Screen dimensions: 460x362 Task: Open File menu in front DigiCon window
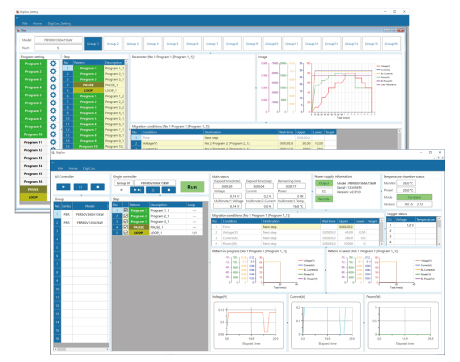(60, 168)
